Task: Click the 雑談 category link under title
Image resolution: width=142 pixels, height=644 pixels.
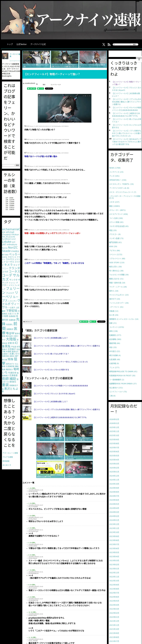Action: pos(44,84)
